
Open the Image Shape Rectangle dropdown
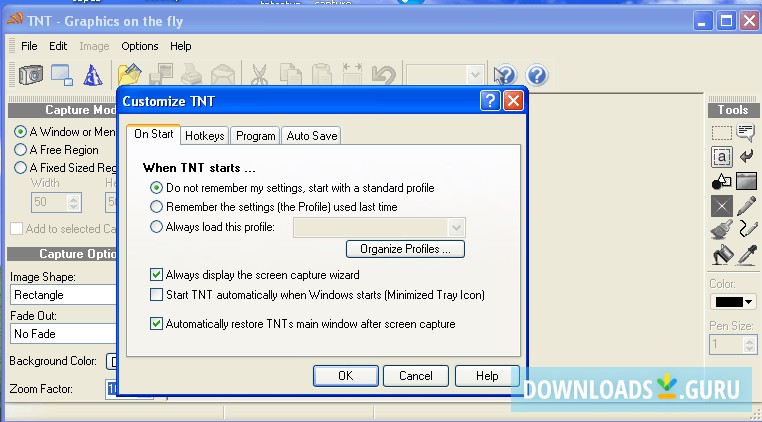tap(63, 295)
